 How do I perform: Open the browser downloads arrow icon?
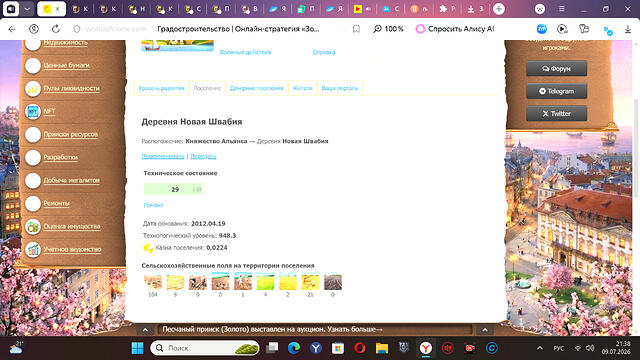628,29
